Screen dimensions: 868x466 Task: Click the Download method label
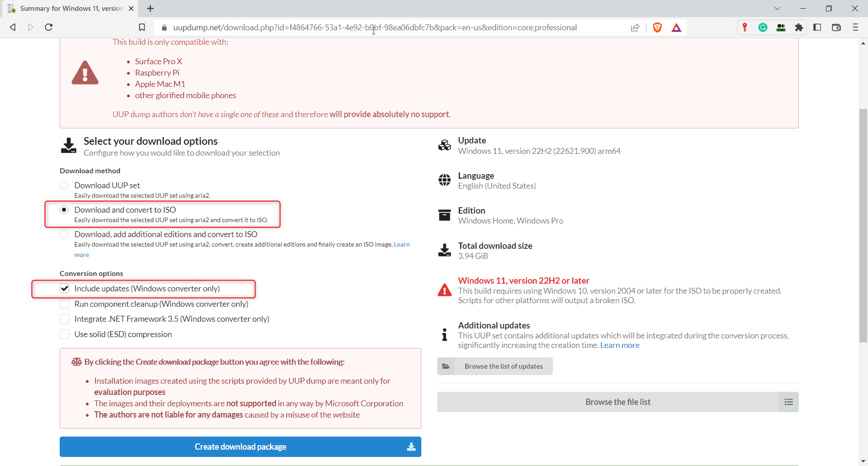pyautogui.click(x=90, y=171)
